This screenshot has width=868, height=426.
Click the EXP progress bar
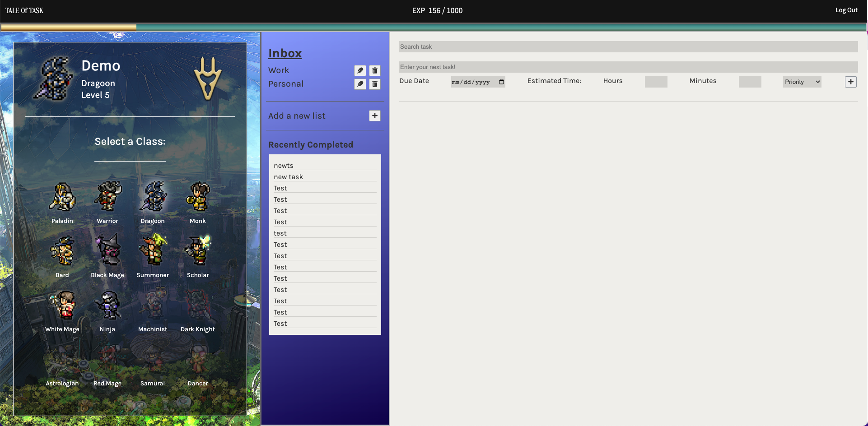434,27
